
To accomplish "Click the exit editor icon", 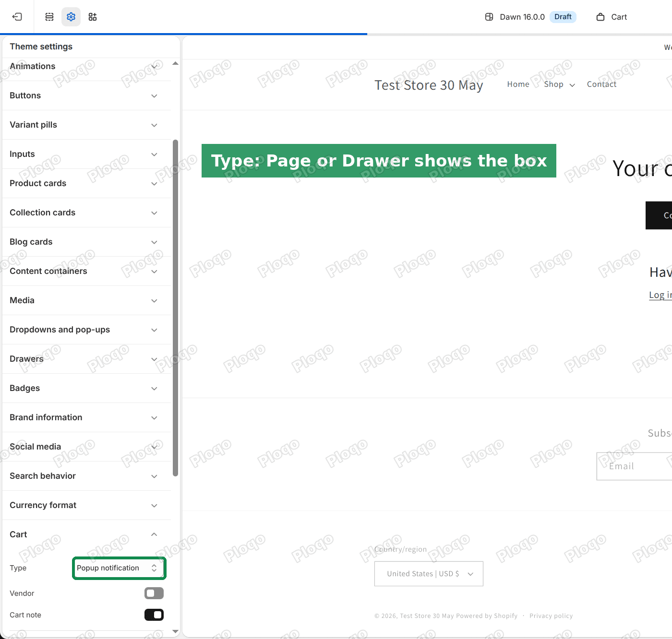I will (17, 17).
